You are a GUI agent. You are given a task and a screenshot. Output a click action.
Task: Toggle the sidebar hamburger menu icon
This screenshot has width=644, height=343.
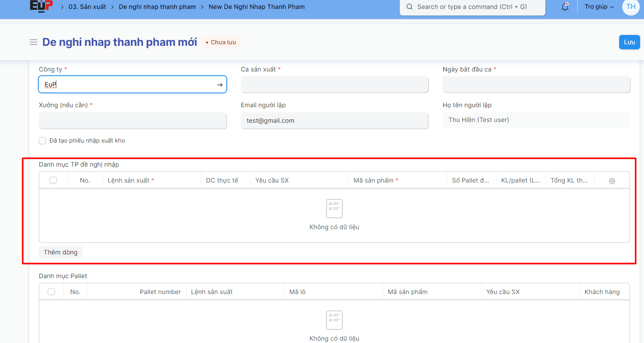(33, 42)
